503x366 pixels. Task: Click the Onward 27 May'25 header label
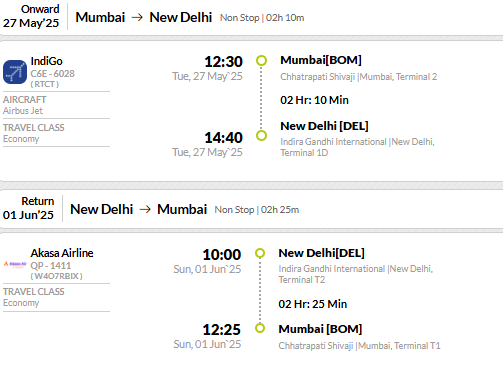point(31,16)
